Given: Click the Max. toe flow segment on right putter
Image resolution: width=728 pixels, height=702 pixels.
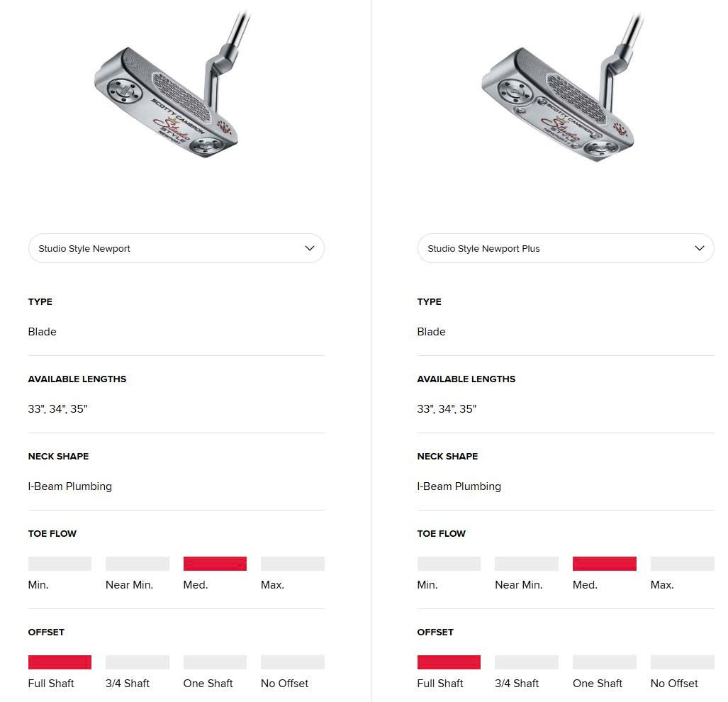Looking at the screenshot, I should point(682,563).
